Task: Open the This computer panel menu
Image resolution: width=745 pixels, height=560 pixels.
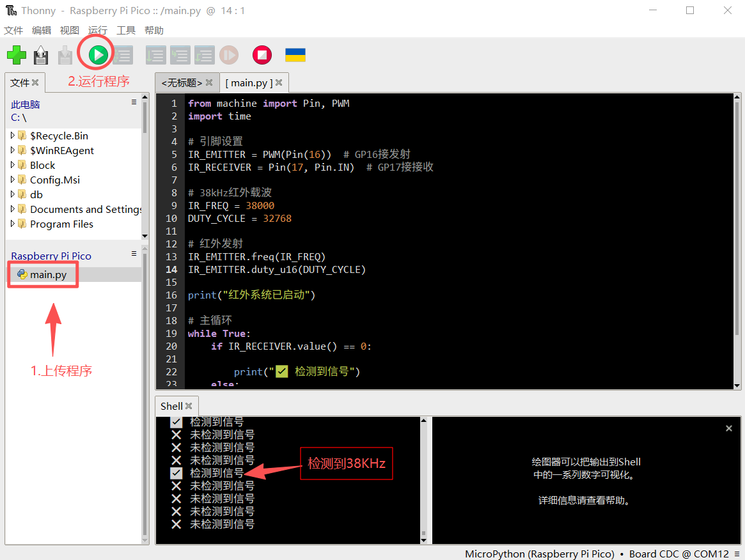Action: coord(134,102)
